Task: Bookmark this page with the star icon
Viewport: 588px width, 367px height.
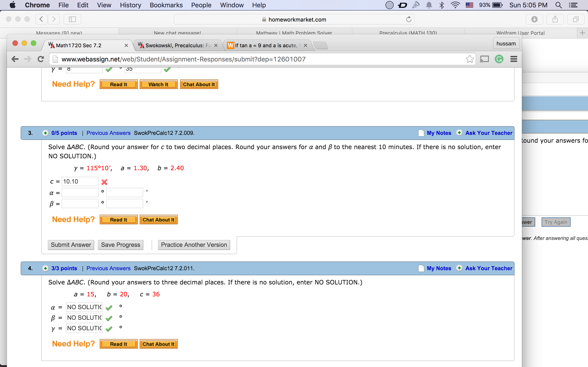Action: coord(470,59)
